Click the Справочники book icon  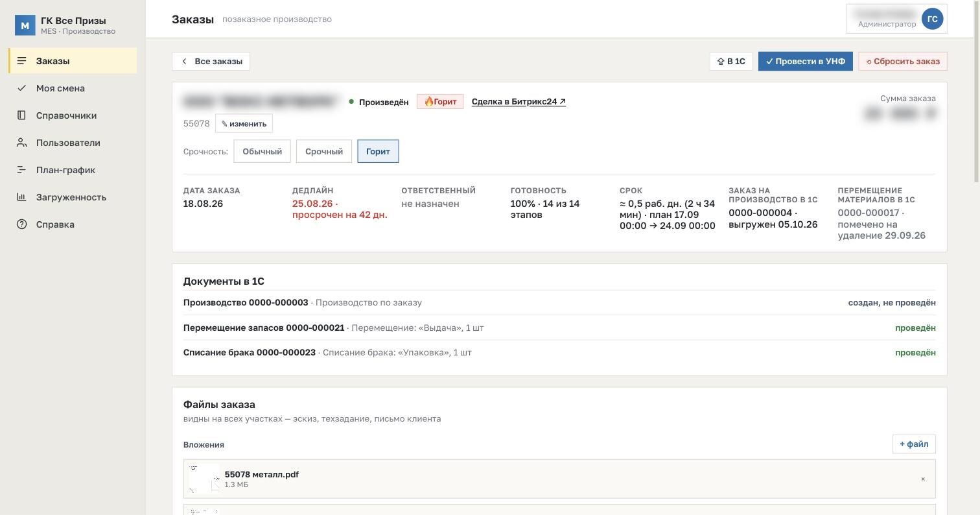[x=21, y=115]
